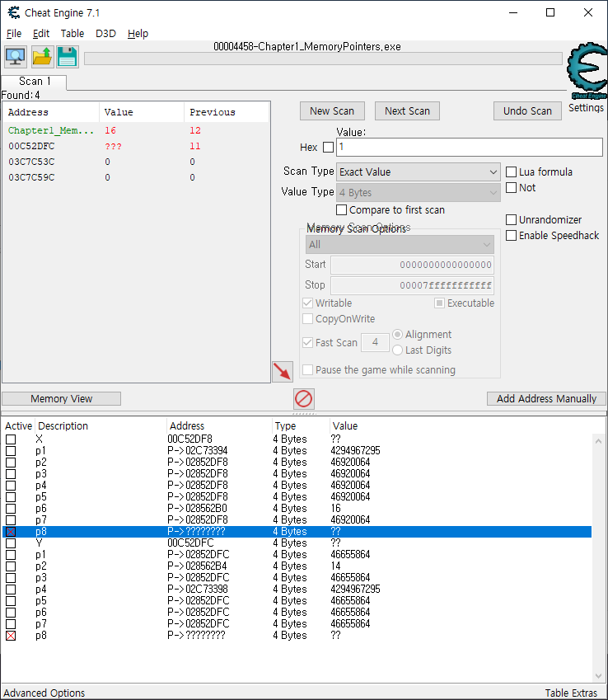Click the address list scrollbar up arrow
This screenshot has width=608, height=700.
coord(599,441)
